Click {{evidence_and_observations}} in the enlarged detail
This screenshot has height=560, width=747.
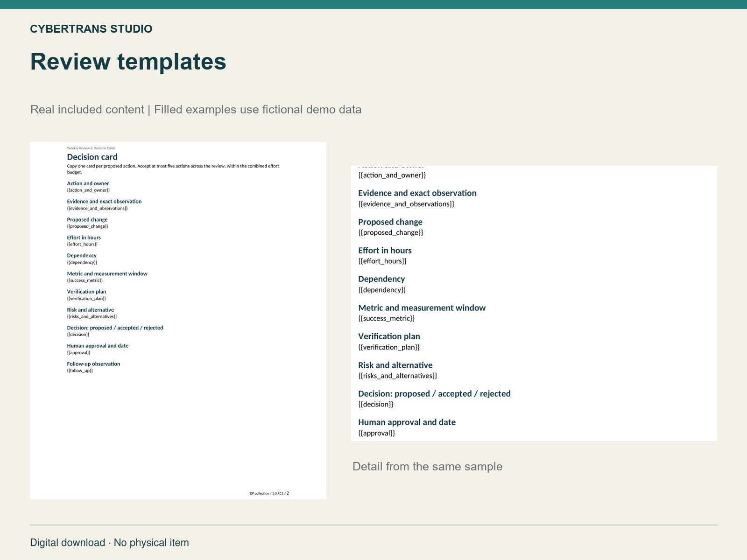(x=406, y=204)
